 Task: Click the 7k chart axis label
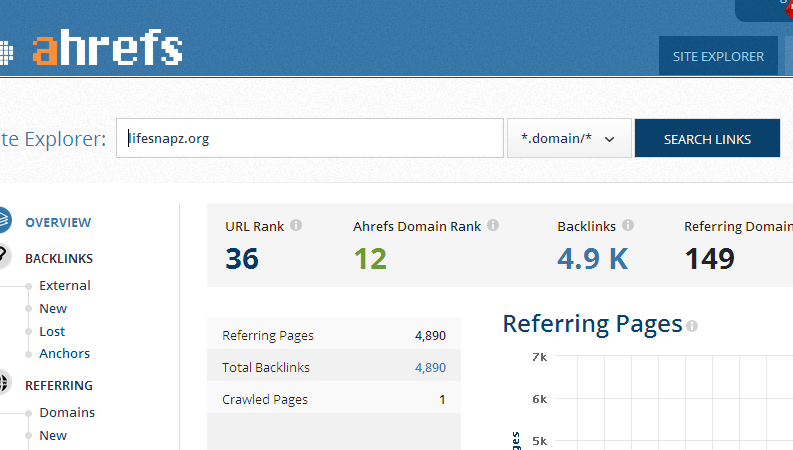(540, 357)
